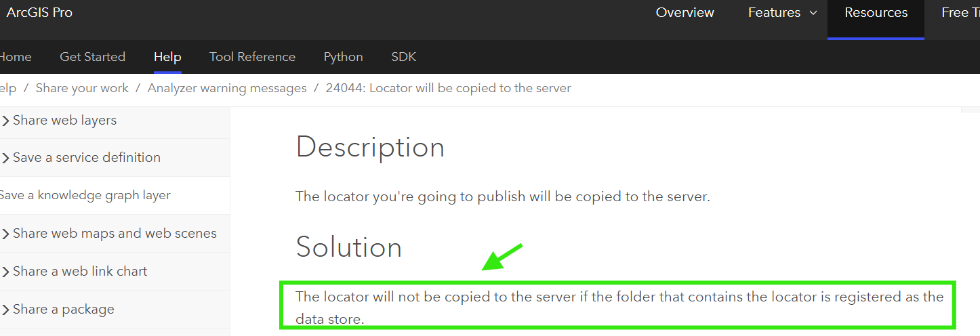Open Save a knowledge graph layer topic

tap(85, 195)
